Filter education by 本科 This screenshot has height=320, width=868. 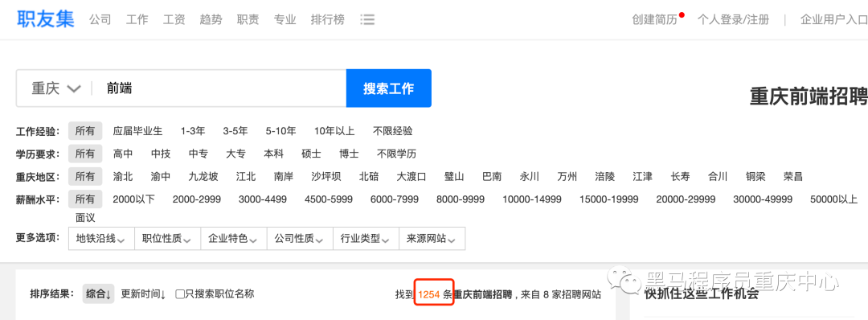[273, 154]
